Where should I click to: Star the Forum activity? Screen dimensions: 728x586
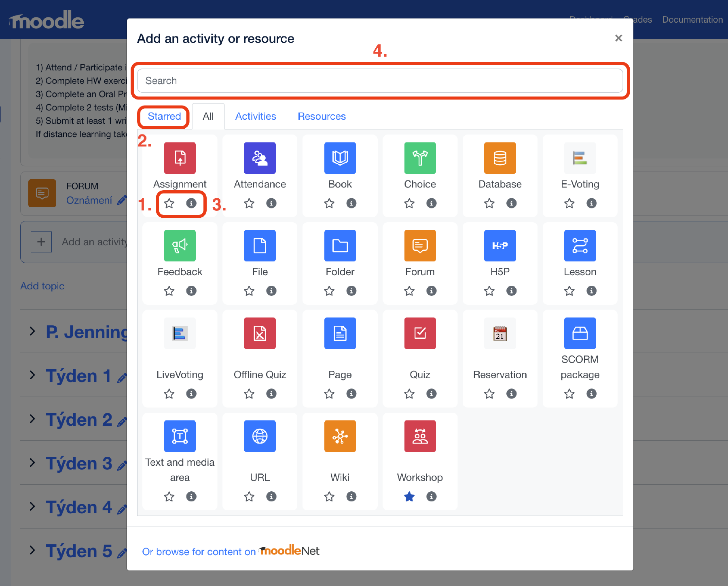409,291
